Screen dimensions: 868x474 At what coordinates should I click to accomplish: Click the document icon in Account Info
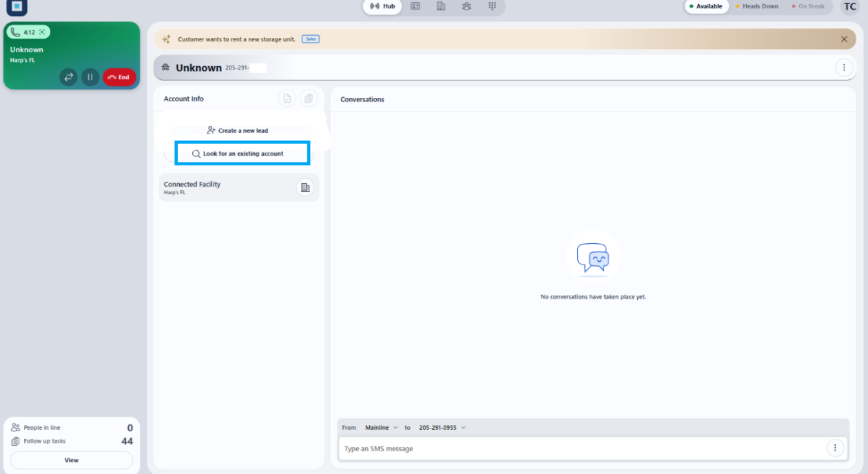[x=287, y=99]
